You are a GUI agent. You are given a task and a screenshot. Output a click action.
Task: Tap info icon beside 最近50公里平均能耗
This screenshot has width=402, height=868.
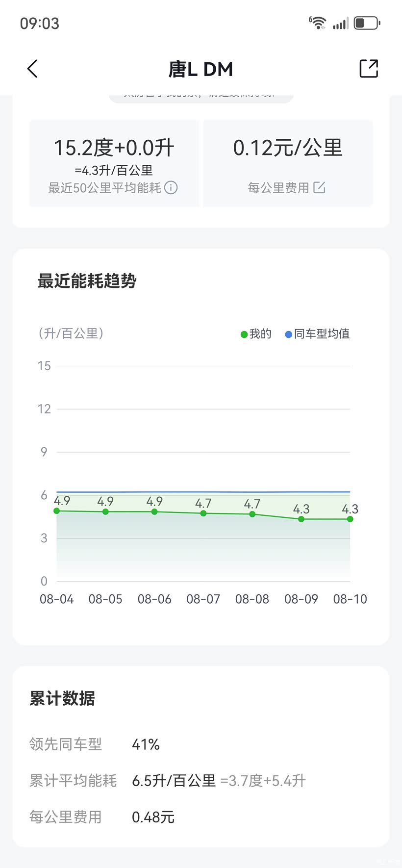click(171, 188)
